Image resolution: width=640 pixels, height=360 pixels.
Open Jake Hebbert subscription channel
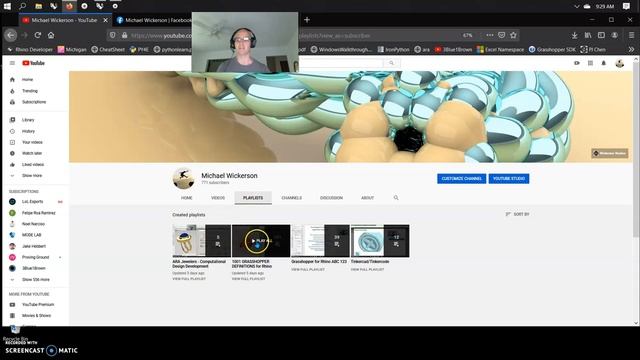point(35,246)
